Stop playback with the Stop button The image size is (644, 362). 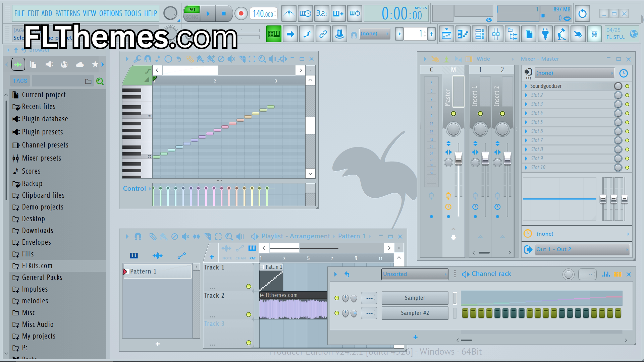(224, 14)
